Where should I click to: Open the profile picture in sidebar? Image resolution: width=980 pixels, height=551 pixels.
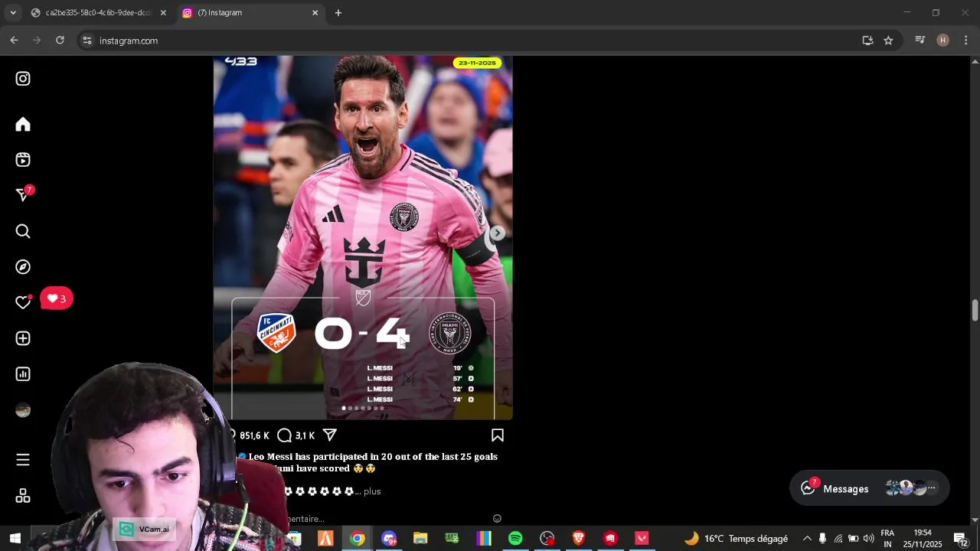pos(23,410)
